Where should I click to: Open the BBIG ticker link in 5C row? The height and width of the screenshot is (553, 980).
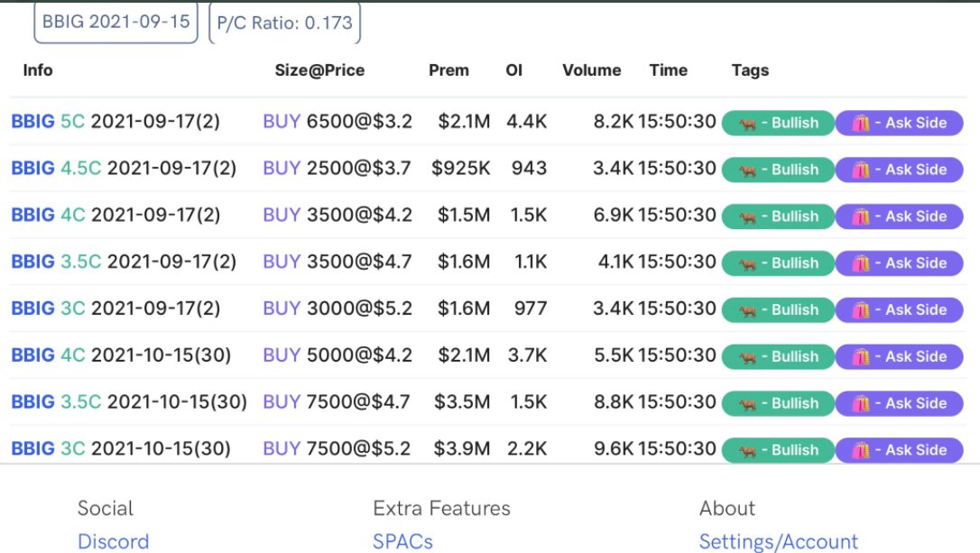pos(33,121)
